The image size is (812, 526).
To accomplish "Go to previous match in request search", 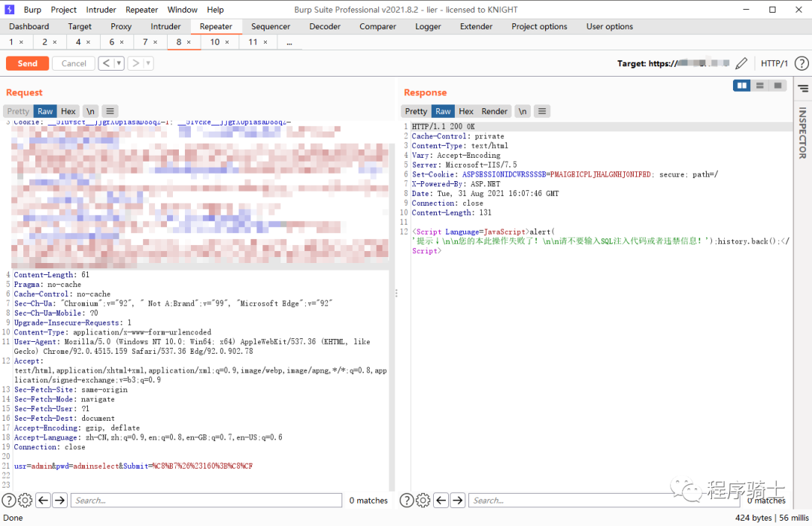I will coord(43,500).
